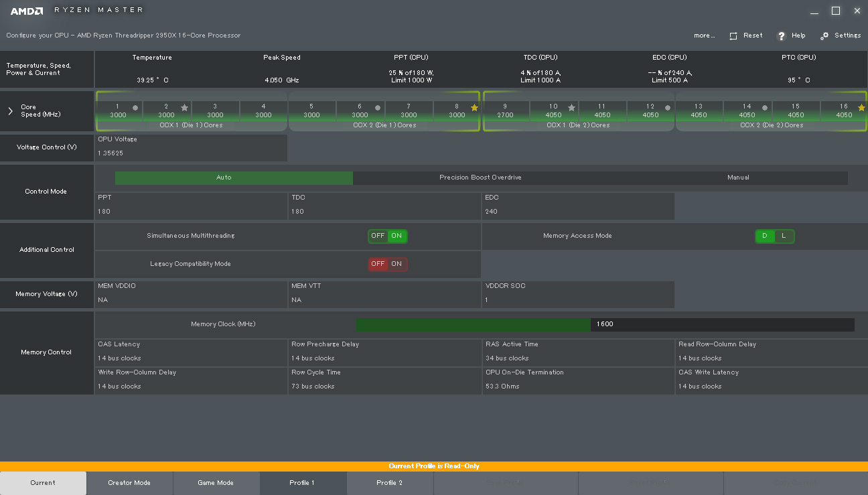The image size is (868, 495).
Task: Click the EDC (CPU) readout
Action: click(670, 76)
